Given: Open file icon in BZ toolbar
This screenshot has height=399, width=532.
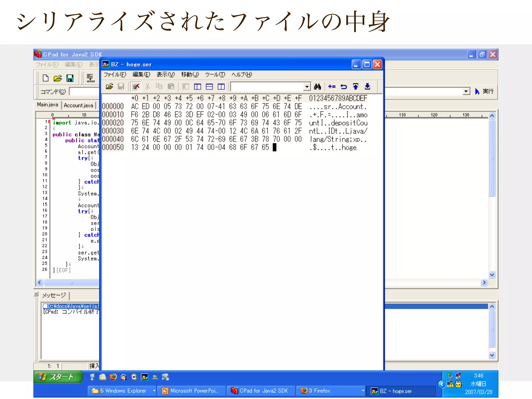Looking at the screenshot, I should [x=109, y=87].
